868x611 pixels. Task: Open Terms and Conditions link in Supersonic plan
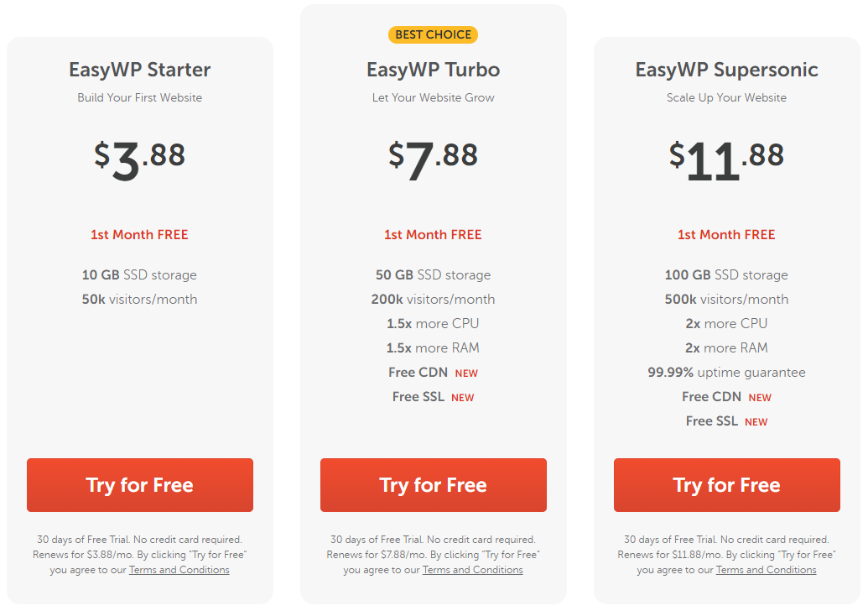(x=767, y=569)
